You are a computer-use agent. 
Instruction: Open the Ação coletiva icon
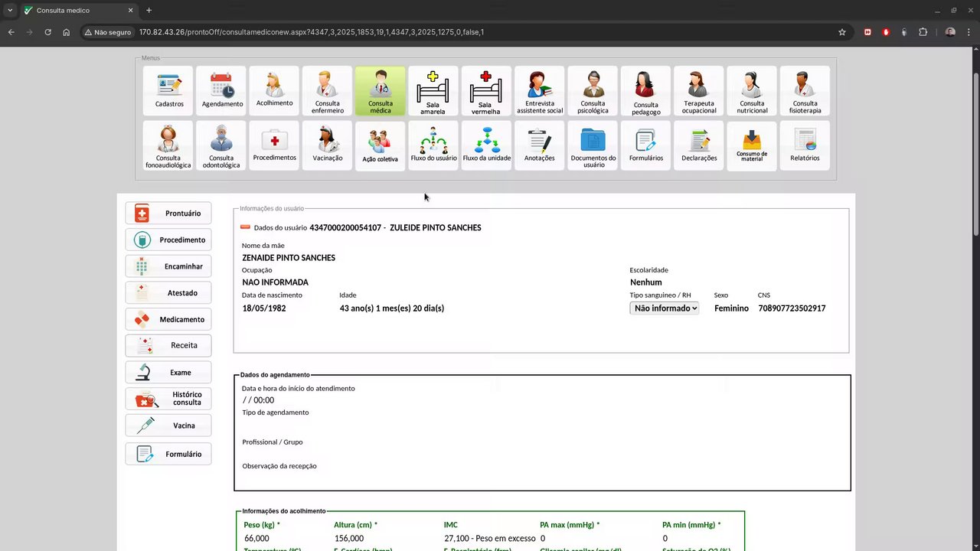click(381, 146)
